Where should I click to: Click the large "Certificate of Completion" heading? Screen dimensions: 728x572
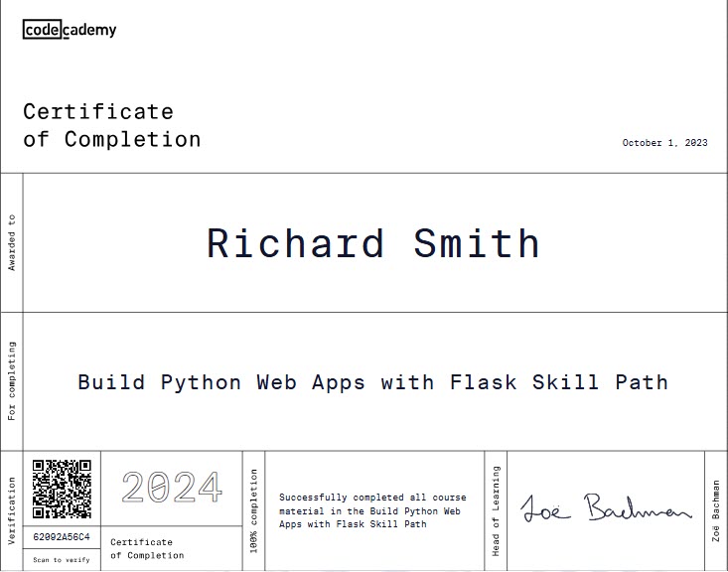(112, 125)
